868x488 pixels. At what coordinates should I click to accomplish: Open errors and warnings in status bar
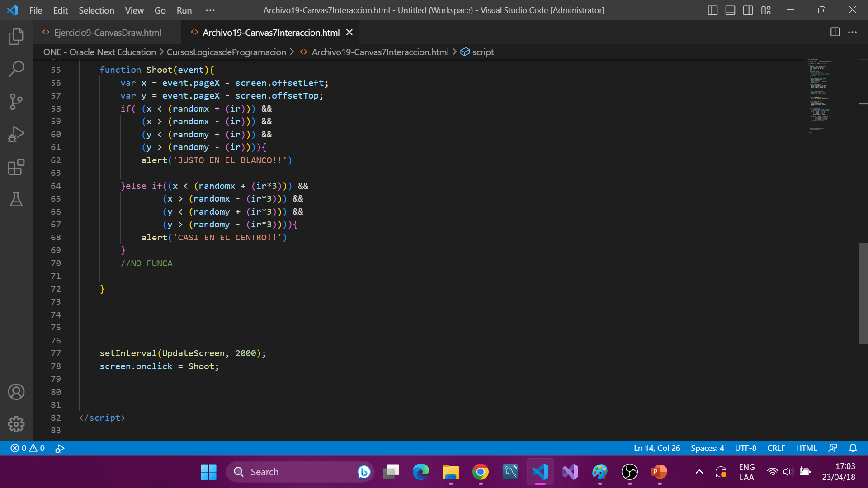pos(28,448)
